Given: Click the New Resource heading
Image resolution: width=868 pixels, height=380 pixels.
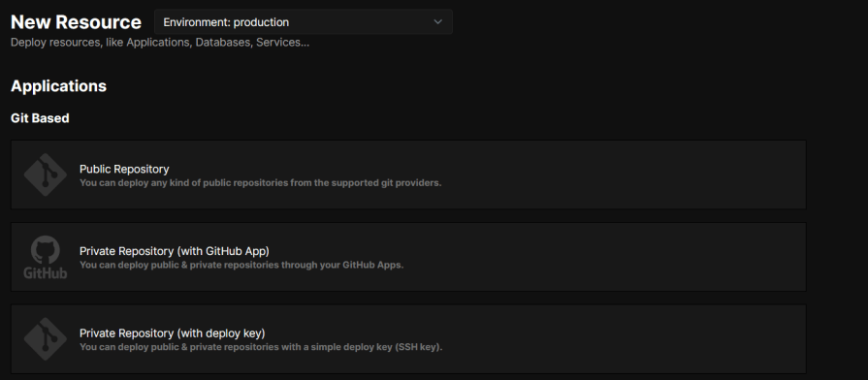Looking at the screenshot, I should pyautogui.click(x=76, y=22).
